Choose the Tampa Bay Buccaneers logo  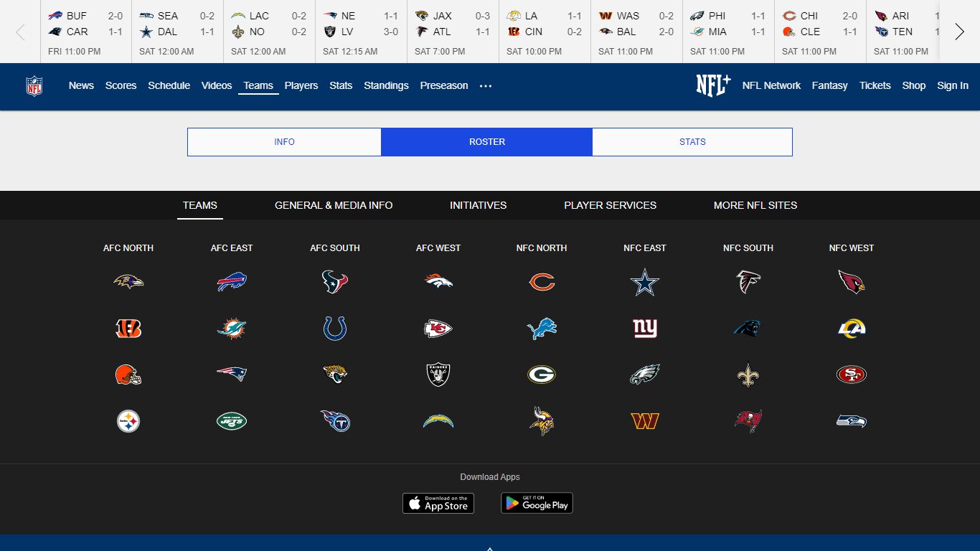748,421
